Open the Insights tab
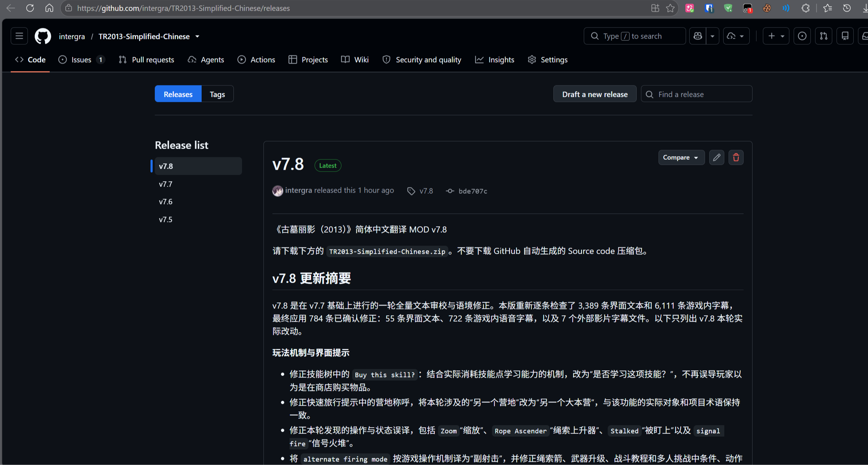The width and height of the screenshot is (868, 465). click(495, 60)
